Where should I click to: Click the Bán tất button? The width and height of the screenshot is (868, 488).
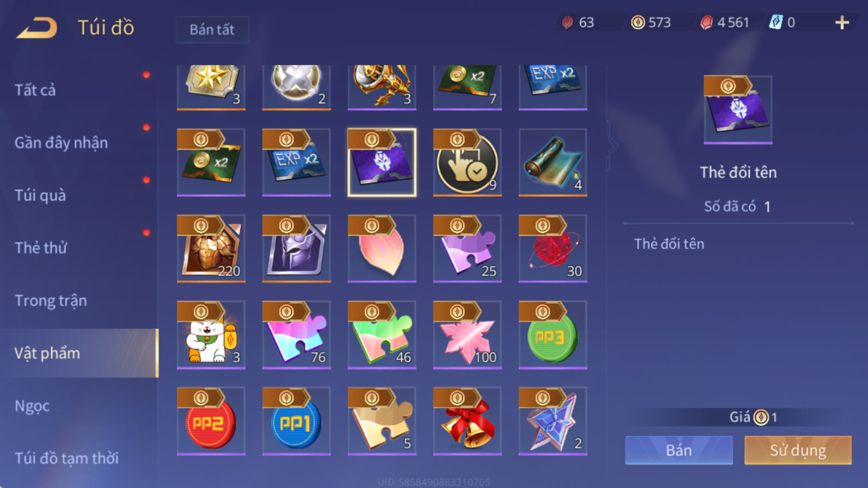212,30
